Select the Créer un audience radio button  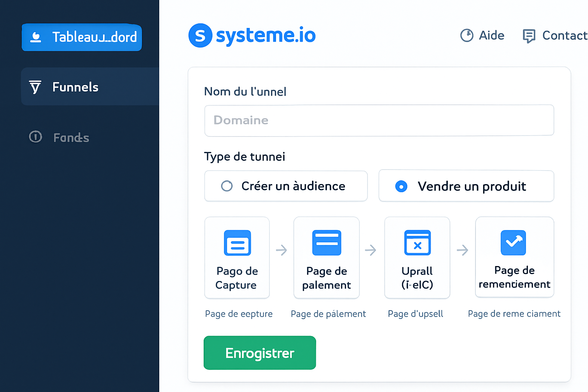coord(227,186)
